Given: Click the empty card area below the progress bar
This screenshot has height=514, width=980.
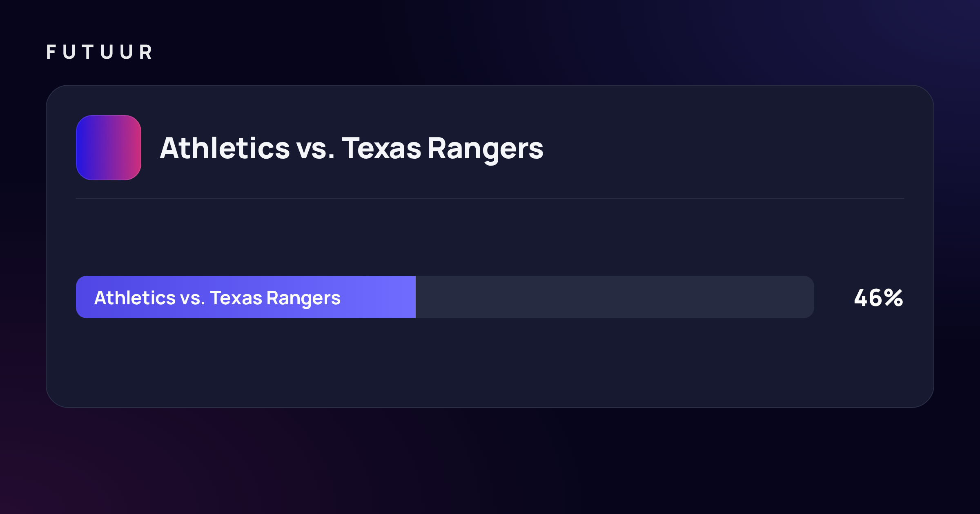Looking at the screenshot, I should [x=490, y=362].
